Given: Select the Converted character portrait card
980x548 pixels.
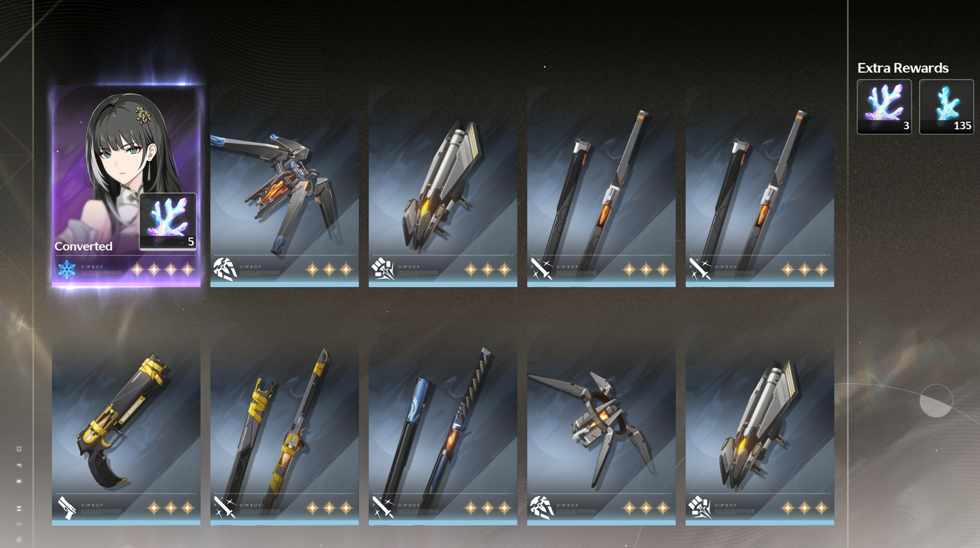Looking at the screenshot, I should [x=126, y=186].
